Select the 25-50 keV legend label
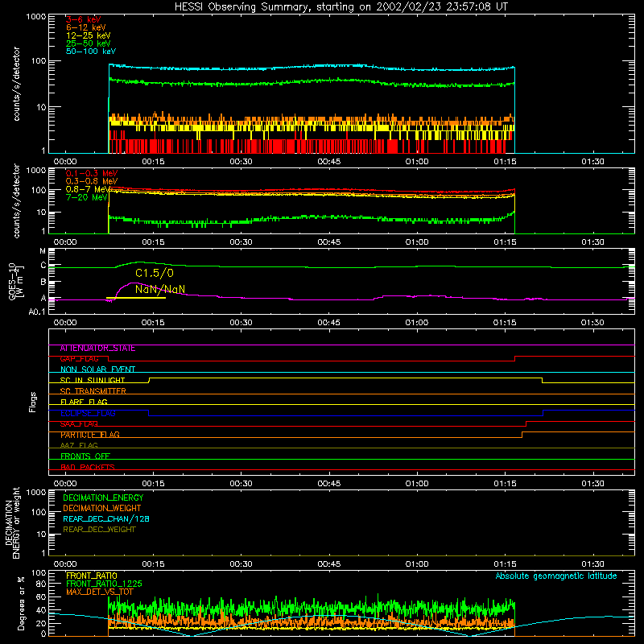Image resolution: width=644 pixels, height=644 pixels. (89, 43)
